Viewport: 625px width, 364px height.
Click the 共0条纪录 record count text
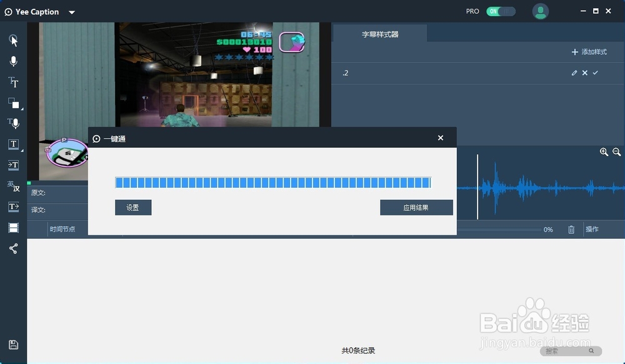pos(358,350)
